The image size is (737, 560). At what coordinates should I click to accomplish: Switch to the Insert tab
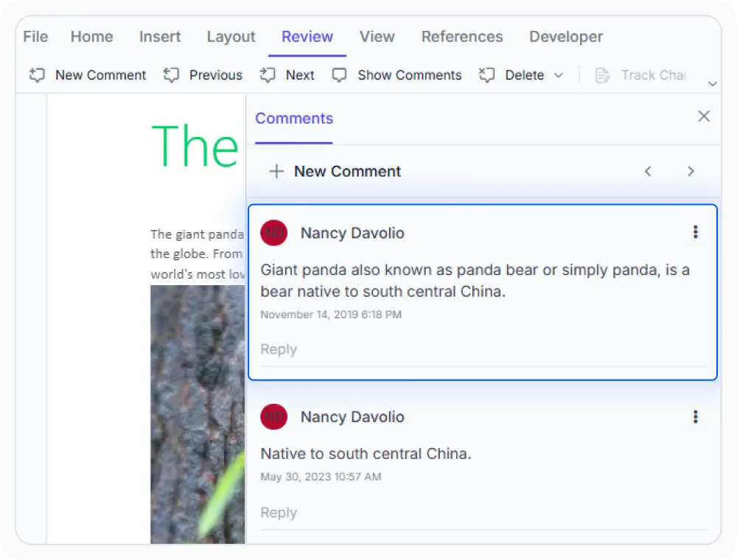(160, 37)
